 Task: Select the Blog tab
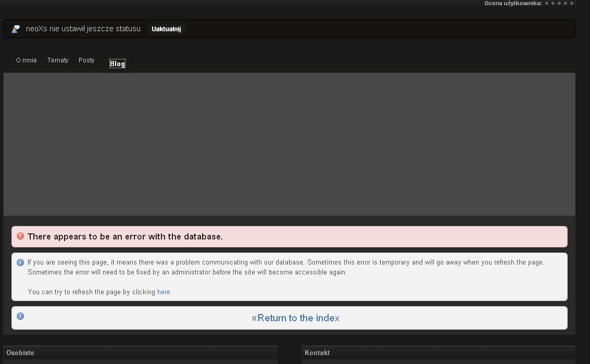tap(117, 64)
